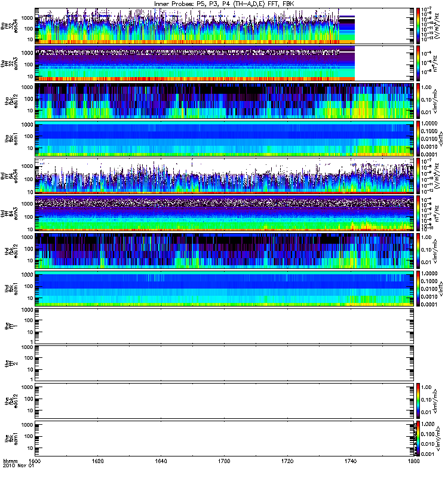Click the 'hhmm' axis unit label
The image size is (448, 478).
(10, 461)
